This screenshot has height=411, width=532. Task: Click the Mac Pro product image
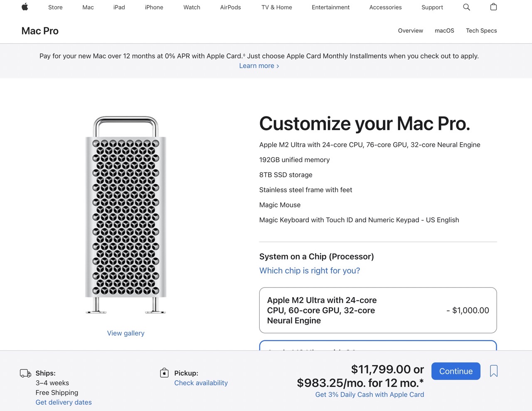click(x=126, y=215)
